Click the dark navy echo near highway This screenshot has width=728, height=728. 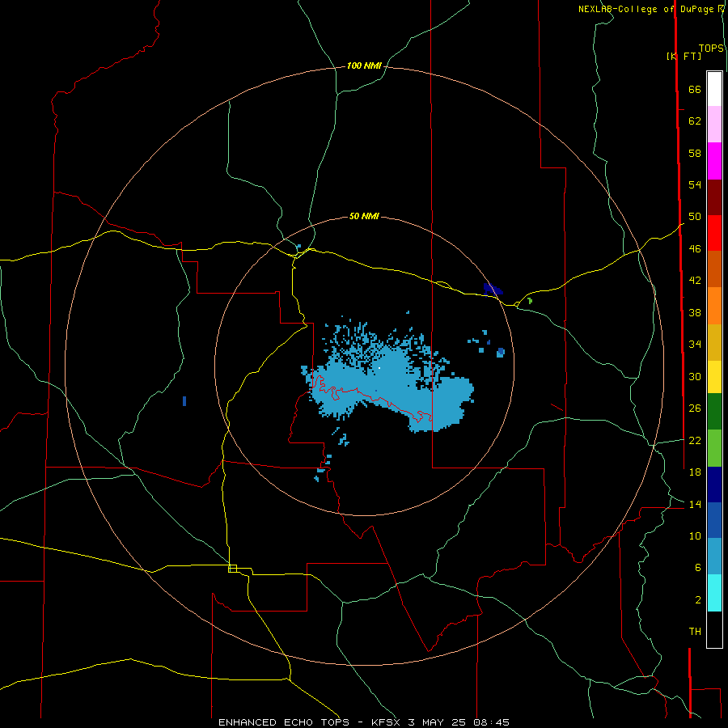[493, 290]
